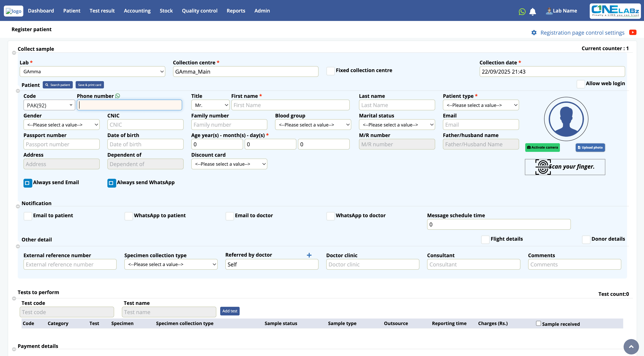Click the Date of birth field
The width and height of the screenshot is (644, 356).
coord(145,144)
